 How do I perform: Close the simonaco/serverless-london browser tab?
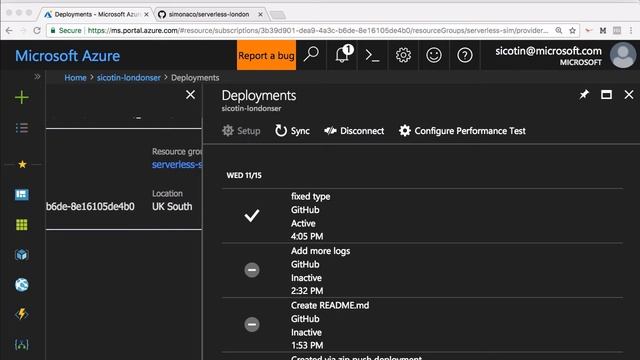pos(260,14)
